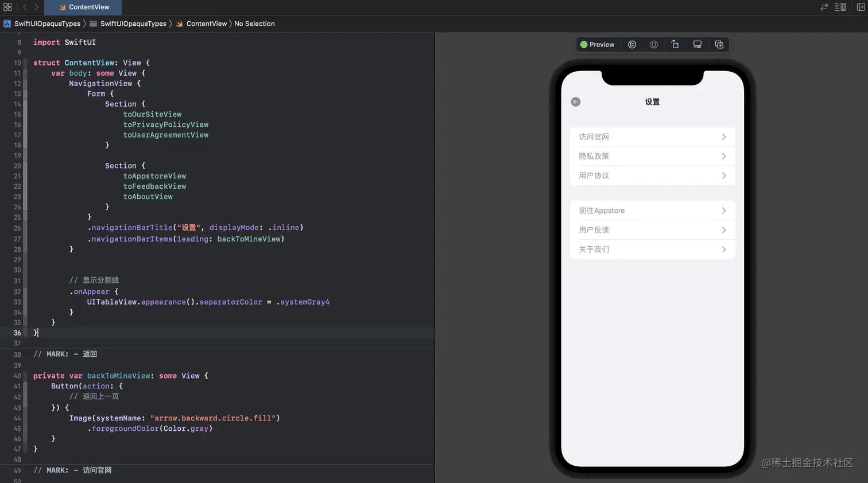Tap the gray back arrow in the phone preview
This screenshot has width=868, height=483.
click(576, 102)
